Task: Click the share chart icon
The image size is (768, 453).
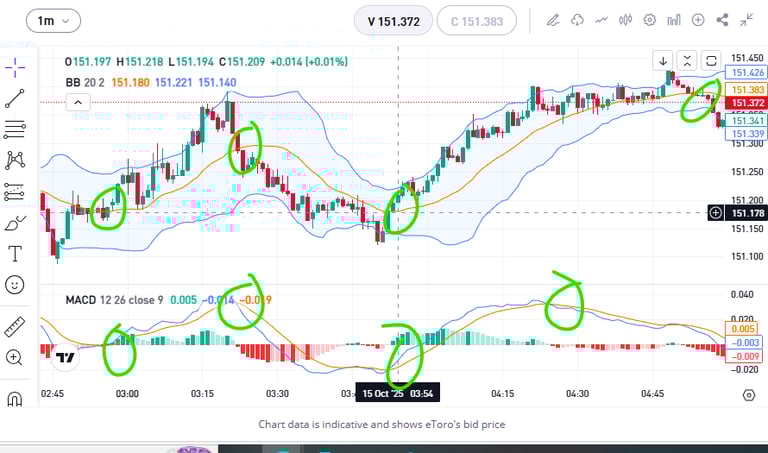Action: click(722, 20)
